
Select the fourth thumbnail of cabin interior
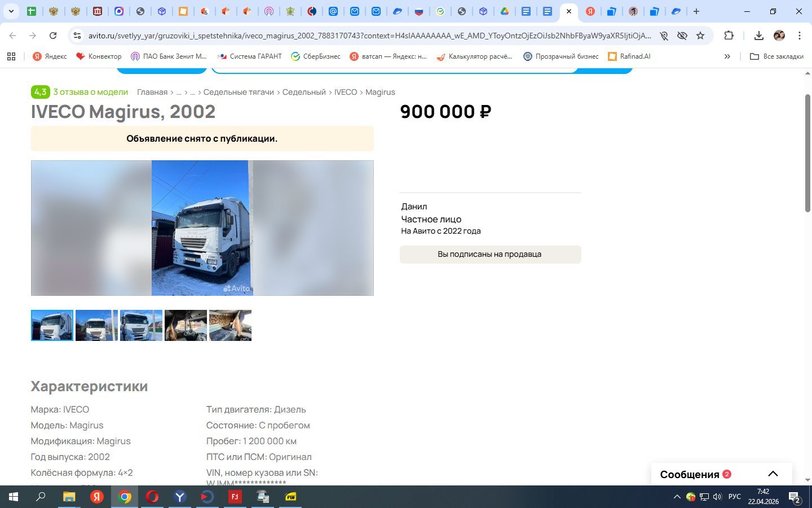(186, 325)
